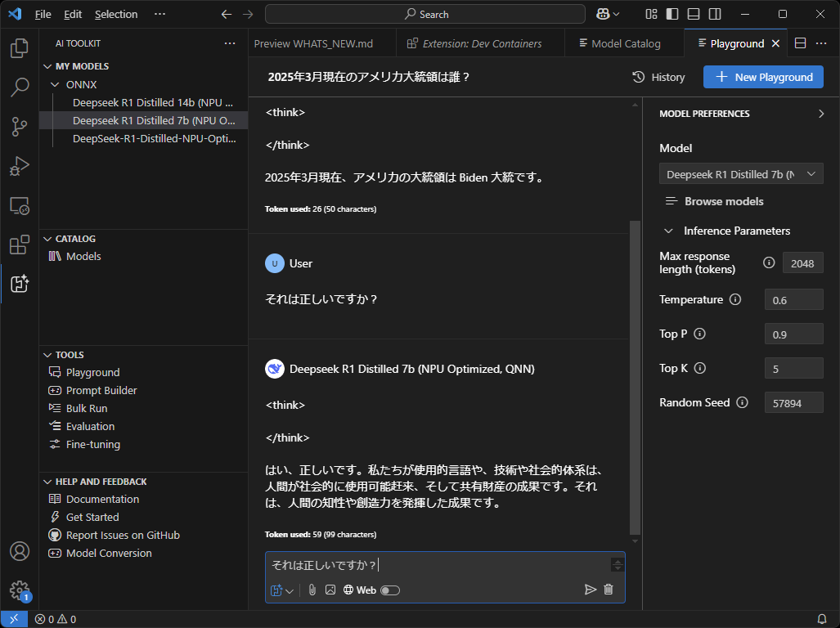This screenshot has width=840, height=628.
Task: Show info for Random Seed
Action: pyautogui.click(x=742, y=402)
